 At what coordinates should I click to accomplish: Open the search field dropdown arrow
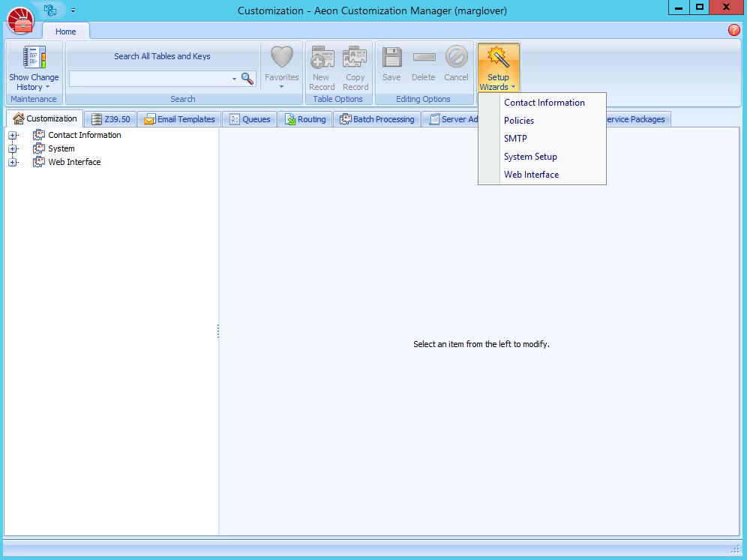[x=235, y=78]
